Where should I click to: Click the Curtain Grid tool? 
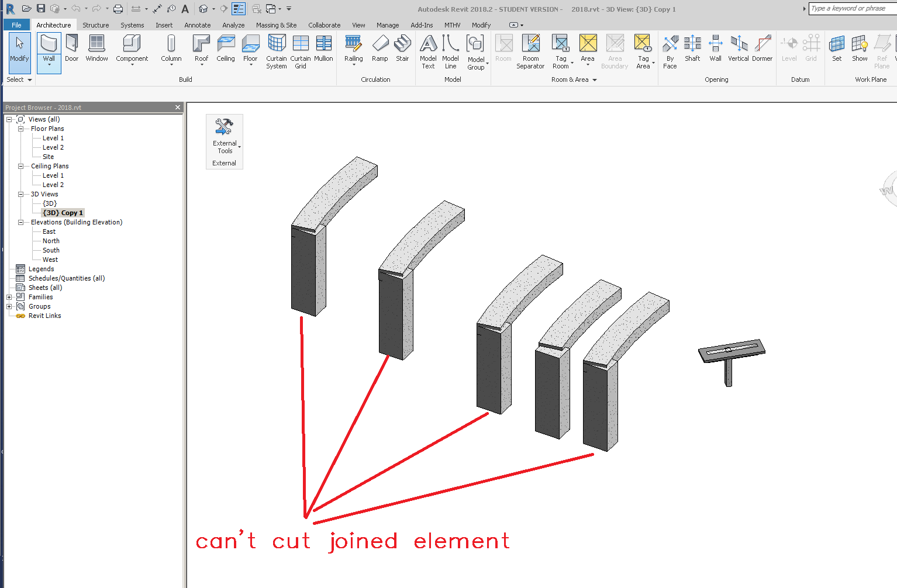[x=301, y=51]
